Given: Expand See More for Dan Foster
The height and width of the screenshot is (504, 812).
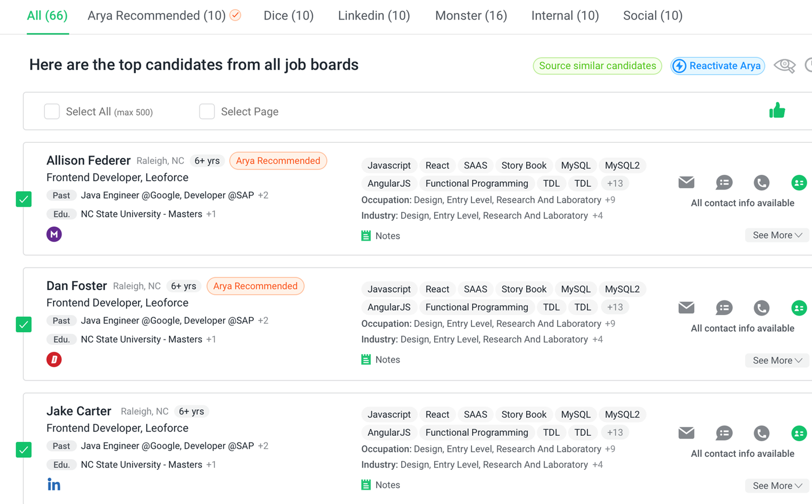Looking at the screenshot, I should click(x=777, y=360).
